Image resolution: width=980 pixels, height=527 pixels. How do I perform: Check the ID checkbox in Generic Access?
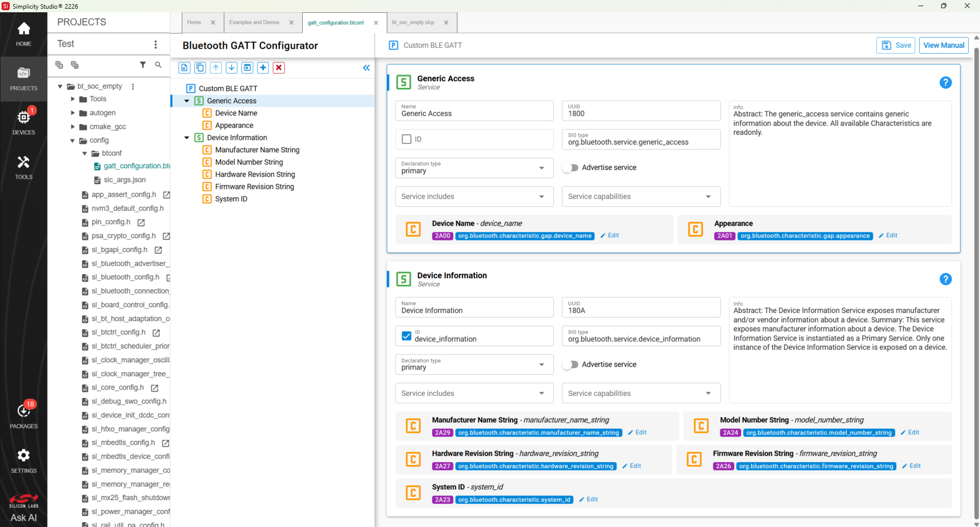click(x=407, y=139)
